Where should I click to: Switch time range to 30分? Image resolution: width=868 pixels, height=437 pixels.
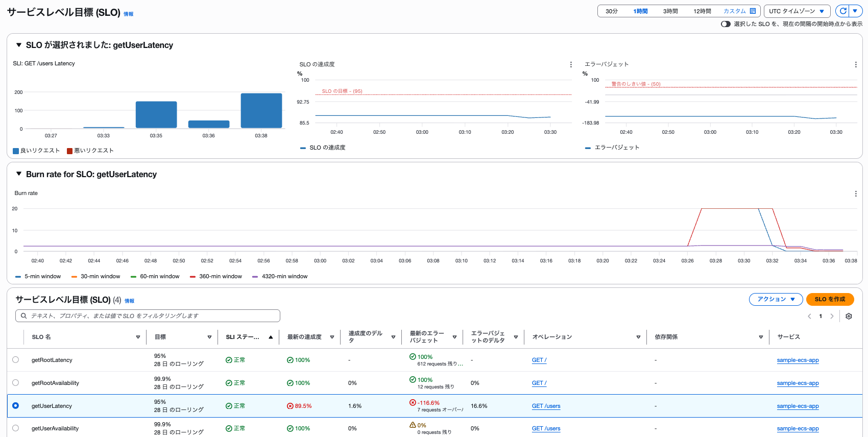(612, 11)
